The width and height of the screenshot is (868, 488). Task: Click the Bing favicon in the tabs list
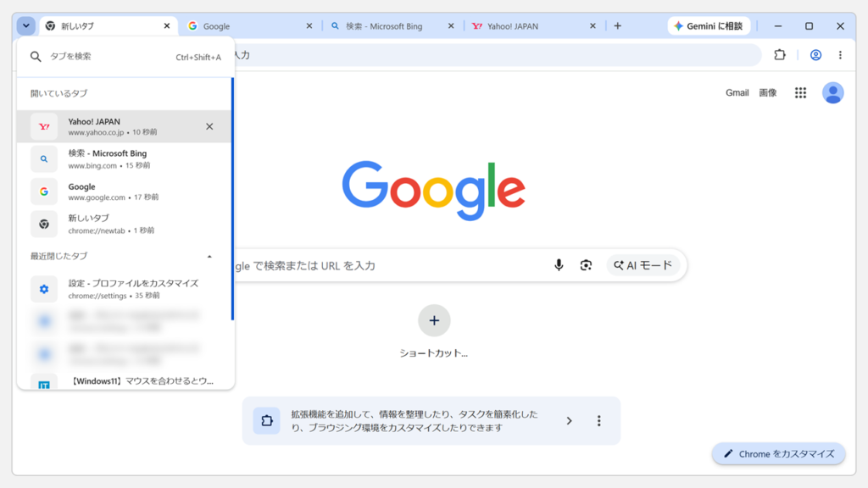(44, 158)
